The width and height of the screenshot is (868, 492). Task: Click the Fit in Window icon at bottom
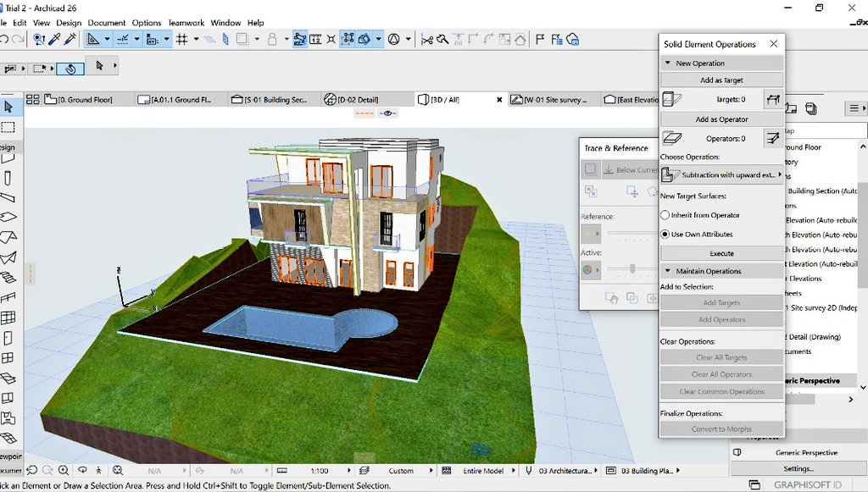click(x=117, y=471)
